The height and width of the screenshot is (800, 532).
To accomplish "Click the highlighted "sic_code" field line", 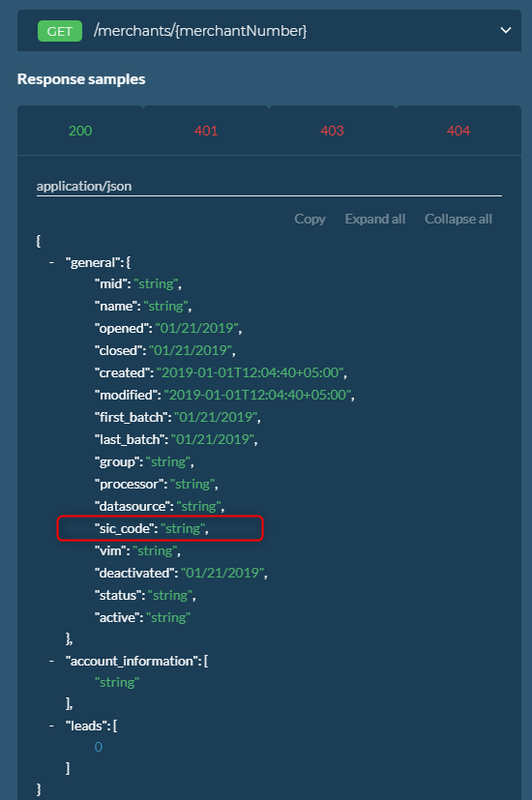I will [x=161, y=528].
